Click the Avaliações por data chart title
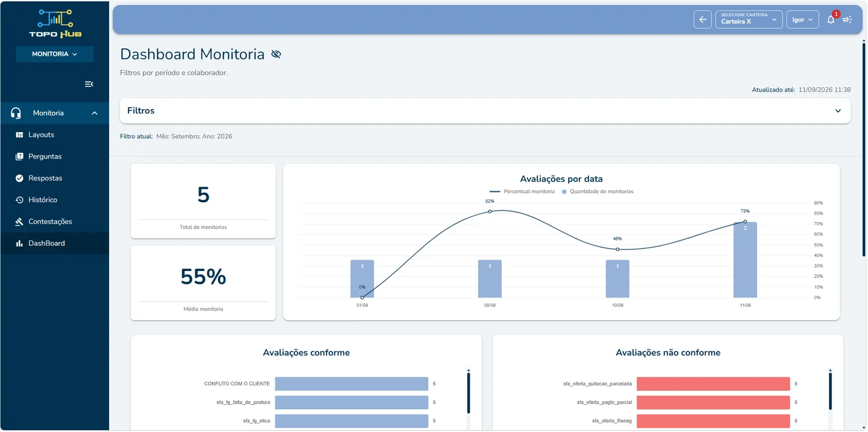This screenshot has height=432, width=868. point(561,179)
